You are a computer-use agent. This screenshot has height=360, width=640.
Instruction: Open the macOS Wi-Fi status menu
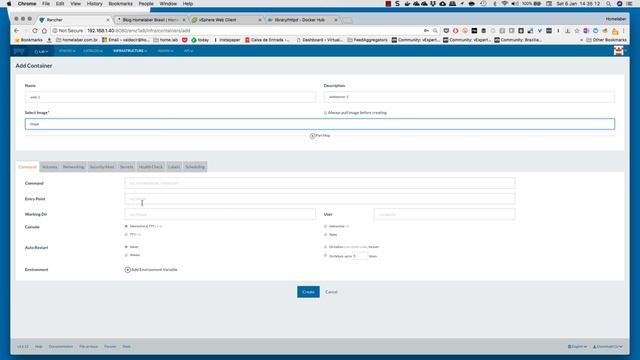(x=505, y=4)
